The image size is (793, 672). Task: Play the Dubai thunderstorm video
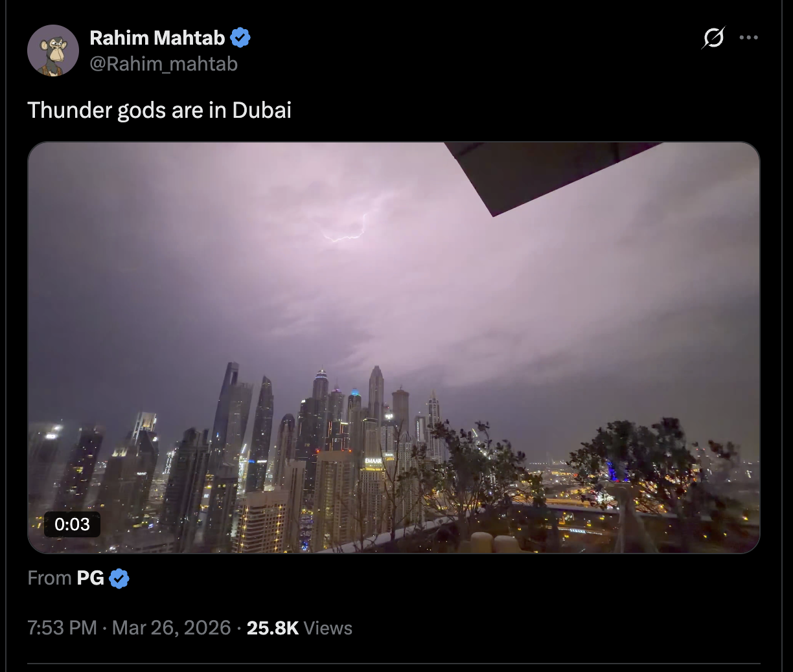point(394,348)
